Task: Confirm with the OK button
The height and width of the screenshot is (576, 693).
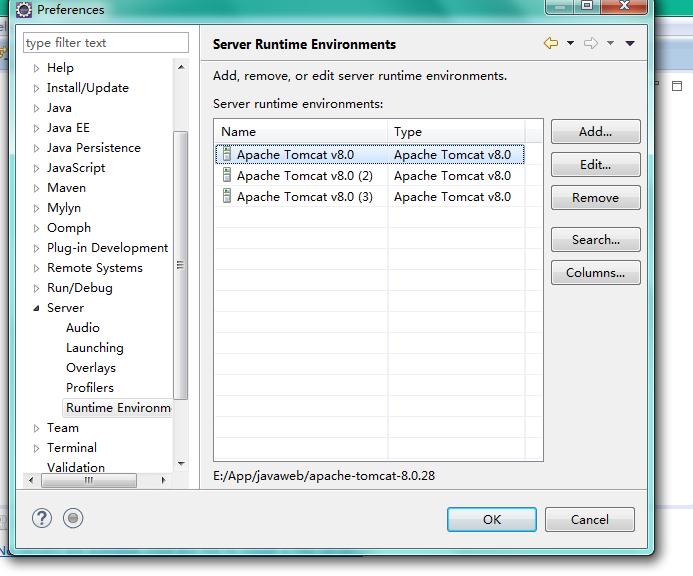Action: (492, 519)
